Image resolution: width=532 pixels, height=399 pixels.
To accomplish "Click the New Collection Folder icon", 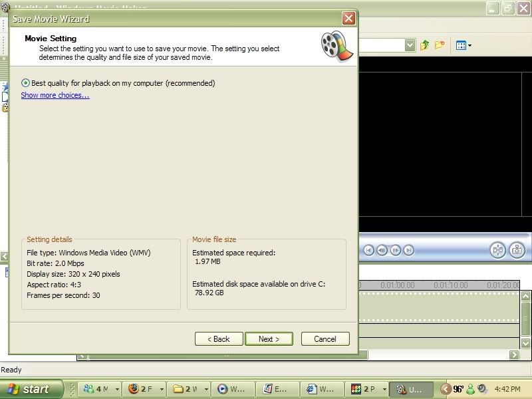I will [440, 45].
